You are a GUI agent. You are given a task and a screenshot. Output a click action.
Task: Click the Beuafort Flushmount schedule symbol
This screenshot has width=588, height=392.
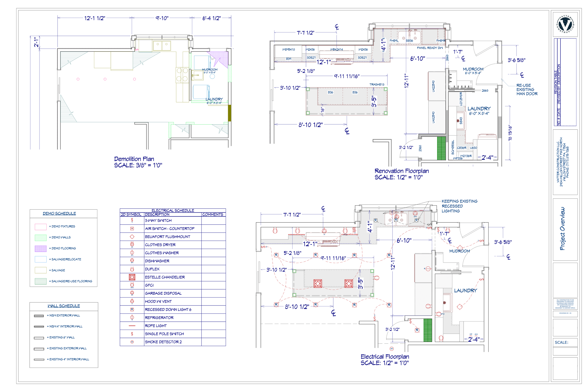[x=132, y=237]
